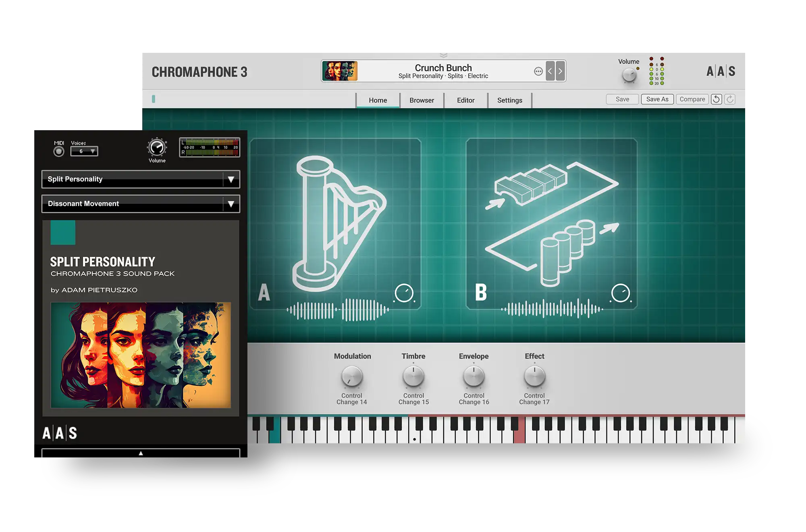Click the AAS logo in header
Viewport: 806px width, 532px height.
pos(721,71)
